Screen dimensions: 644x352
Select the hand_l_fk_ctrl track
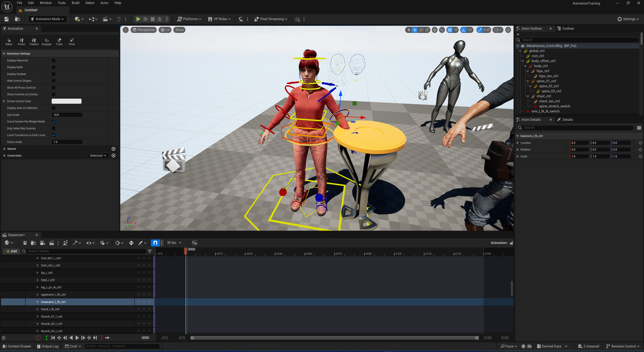[x=50, y=309]
